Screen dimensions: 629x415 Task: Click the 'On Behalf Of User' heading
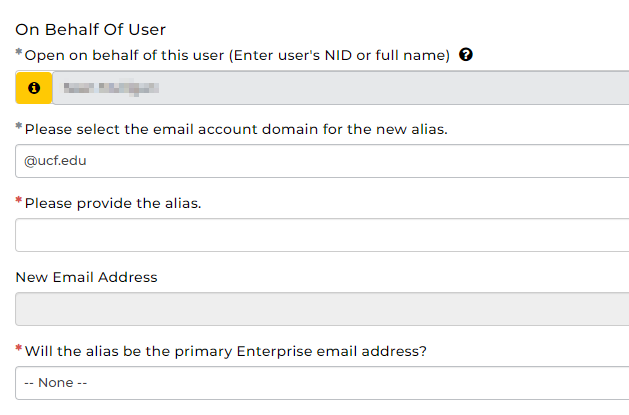90,30
